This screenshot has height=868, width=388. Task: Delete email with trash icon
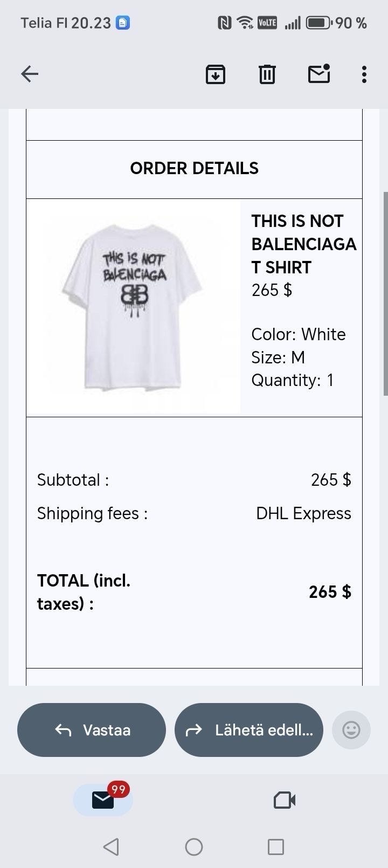[267, 74]
